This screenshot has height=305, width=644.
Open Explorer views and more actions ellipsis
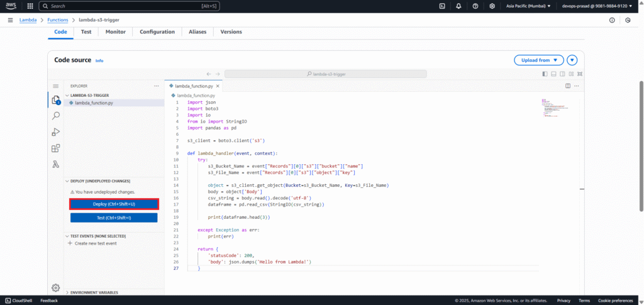156,86
